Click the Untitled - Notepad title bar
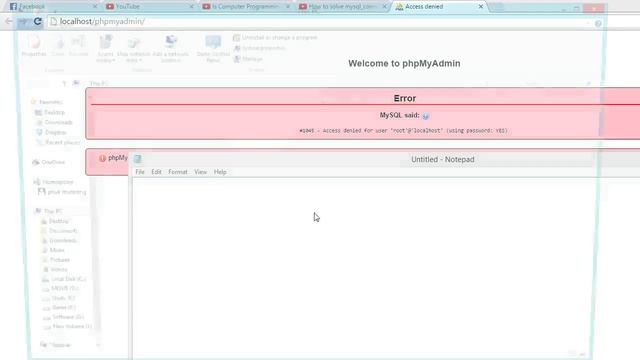The image size is (640, 360). coord(442,159)
